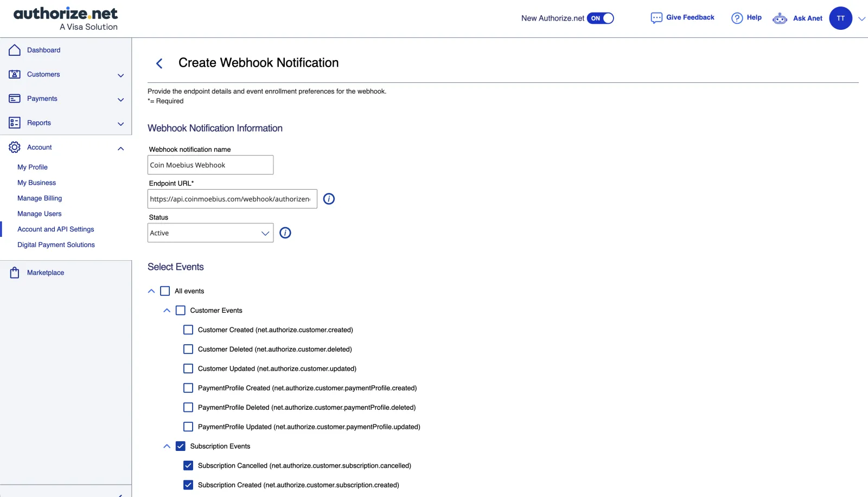Go back using the left arrow
Image resolution: width=868 pixels, height=497 pixels.
(x=159, y=63)
